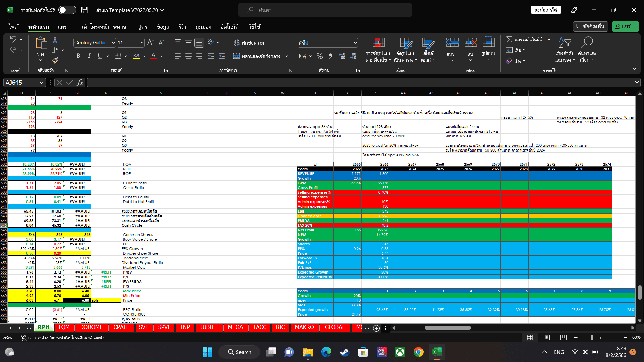Viewport: 644px width, 362px height.
Task: Click the Percent Style icon
Action: (319, 56)
